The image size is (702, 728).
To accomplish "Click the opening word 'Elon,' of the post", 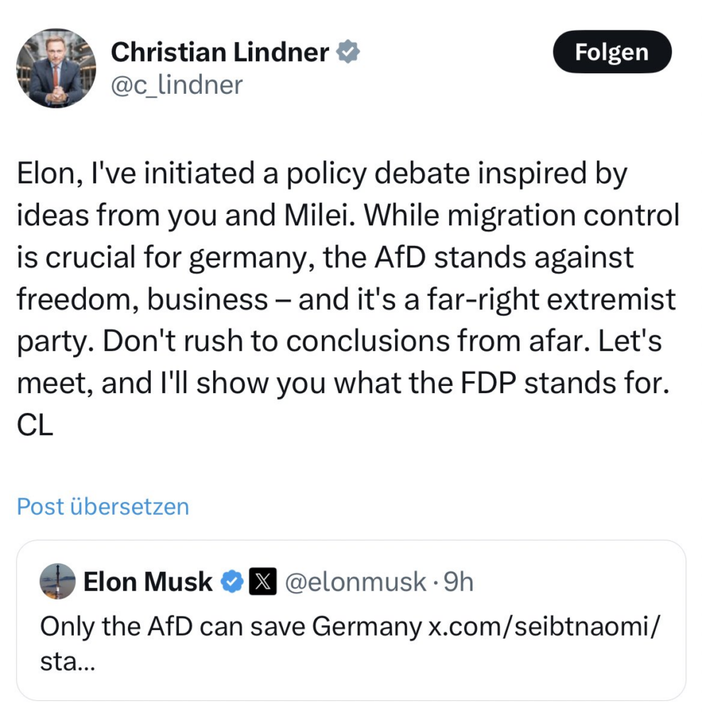I will tap(51, 173).
